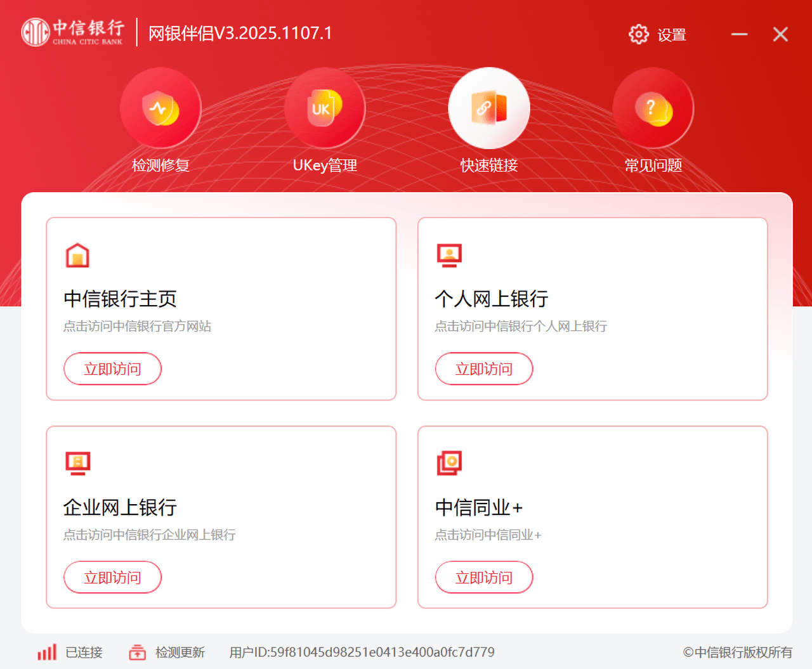The width and height of the screenshot is (812, 669).
Task: Click the 检测更新 update icon
Action: point(137,652)
